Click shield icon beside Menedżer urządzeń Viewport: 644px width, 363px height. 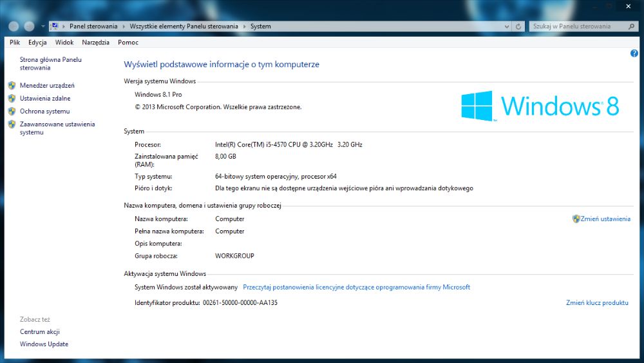[x=12, y=86]
